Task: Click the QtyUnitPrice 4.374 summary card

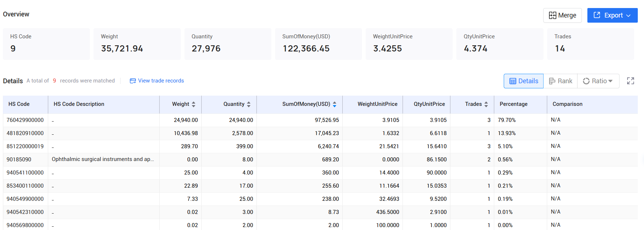Action: [x=500, y=44]
